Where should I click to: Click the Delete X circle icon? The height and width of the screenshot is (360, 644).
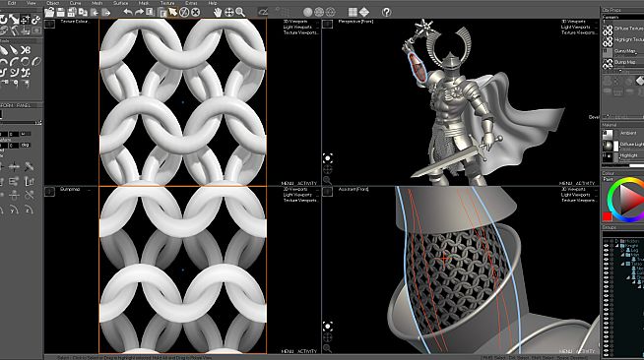[x=196, y=13]
